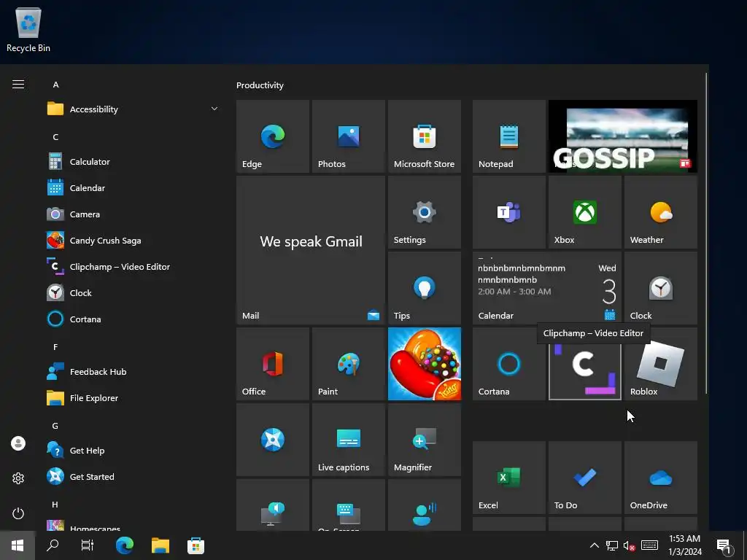Open the To Do tile
Viewport: 747px width, 560px height.
coord(584,478)
